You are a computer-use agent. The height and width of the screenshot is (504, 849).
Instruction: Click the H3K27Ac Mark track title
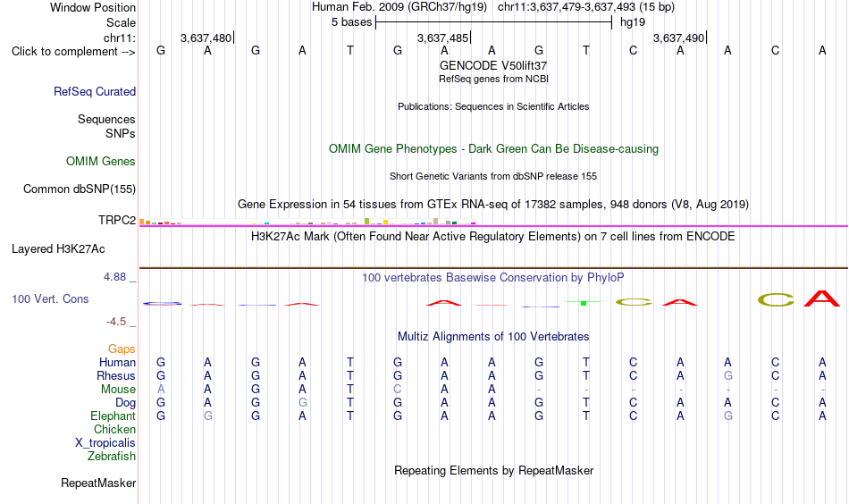pyautogui.click(x=493, y=237)
